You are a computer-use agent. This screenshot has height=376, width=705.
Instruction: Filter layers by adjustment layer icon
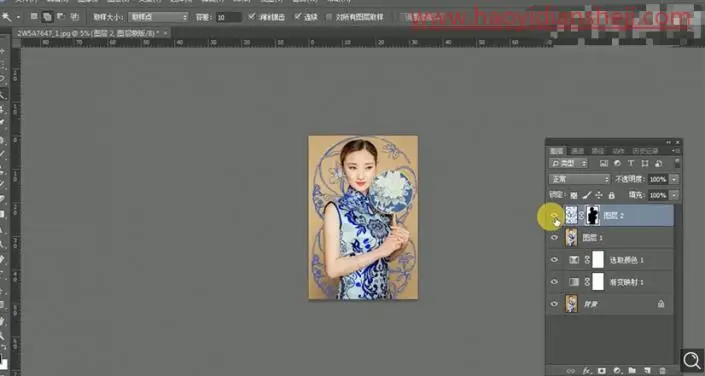(617, 163)
